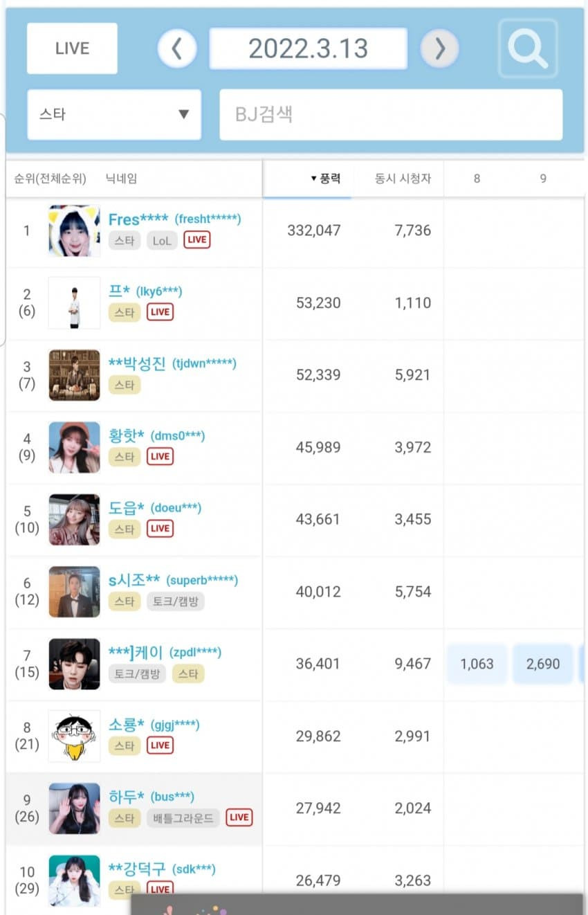Click the 2,690 viewer cell for ***]케이
The width and height of the screenshot is (588, 915).
(x=543, y=664)
